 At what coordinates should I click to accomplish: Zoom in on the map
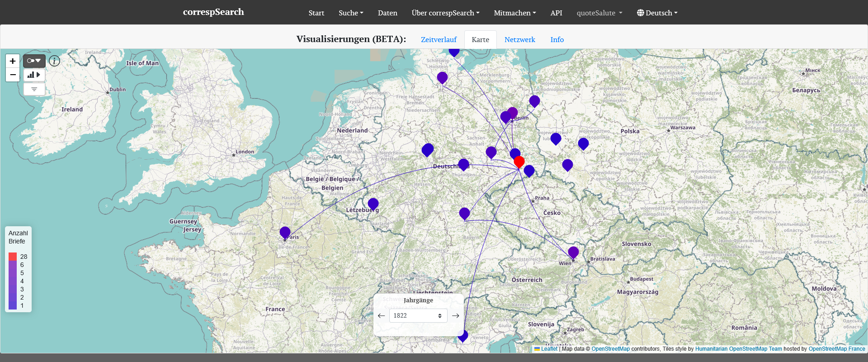click(x=13, y=61)
